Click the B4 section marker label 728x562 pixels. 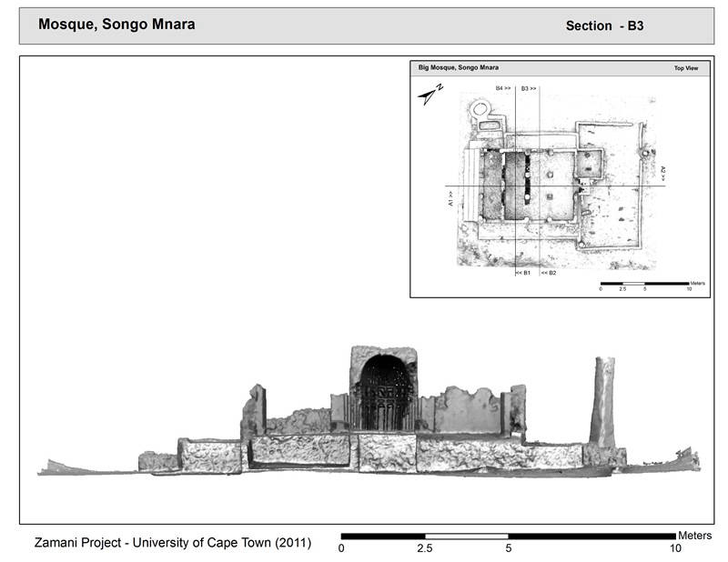tap(502, 88)
